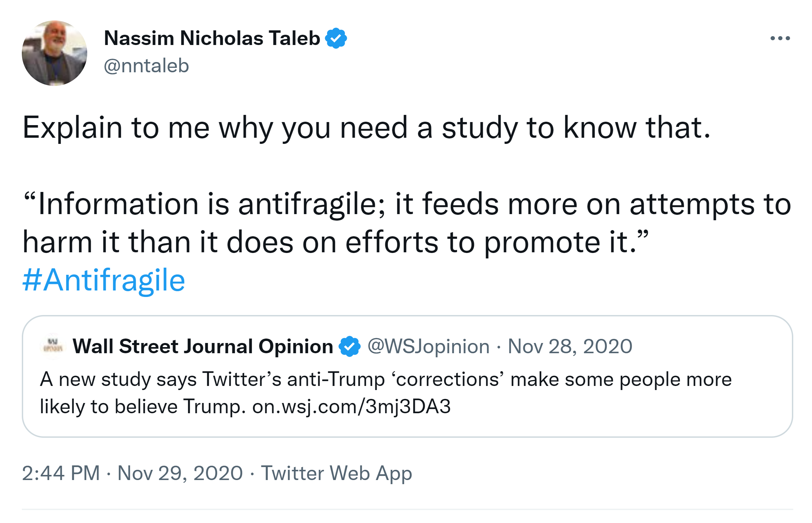
Task: Click the Nov 29, 2020 tweet date
Action: click(180, 473)
